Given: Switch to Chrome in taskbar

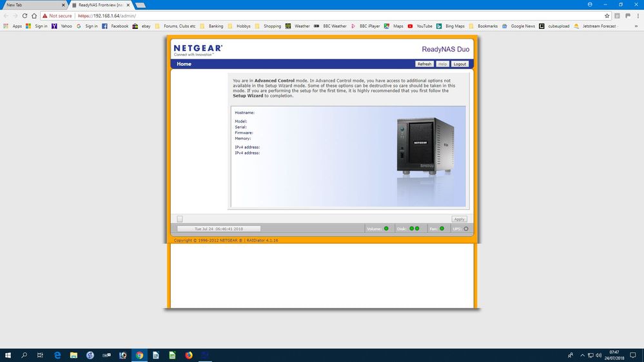Looking at the screenshot, I should pyautogui.click(x=139, y=355).
